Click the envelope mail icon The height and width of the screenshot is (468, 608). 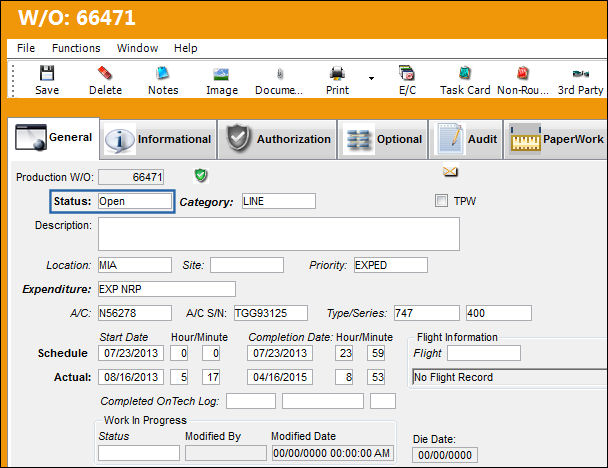450,171
